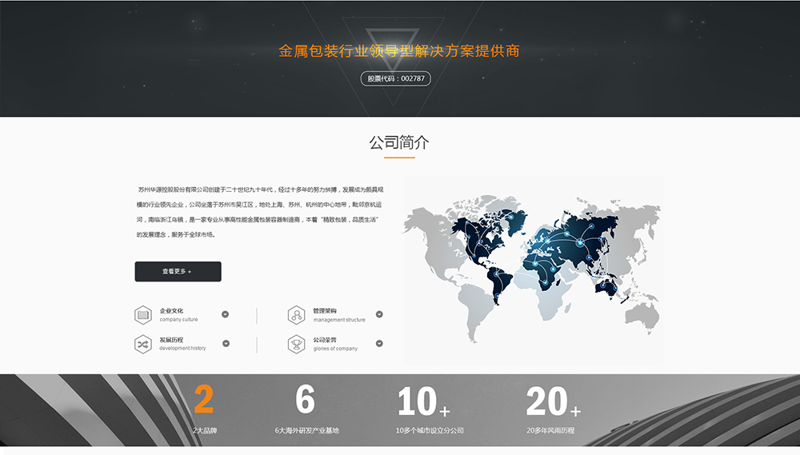
Task: Click the 查看更多 + button
Action: 178,271
